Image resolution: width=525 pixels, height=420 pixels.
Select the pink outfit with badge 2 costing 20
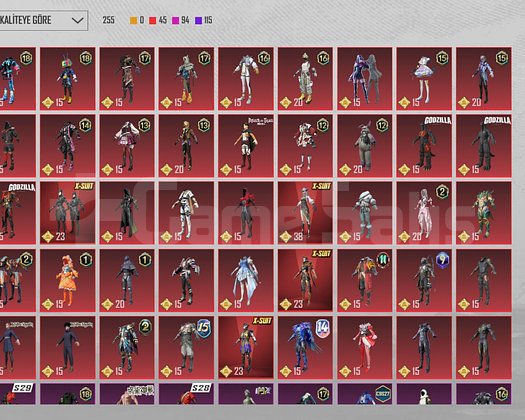point(424,213)
